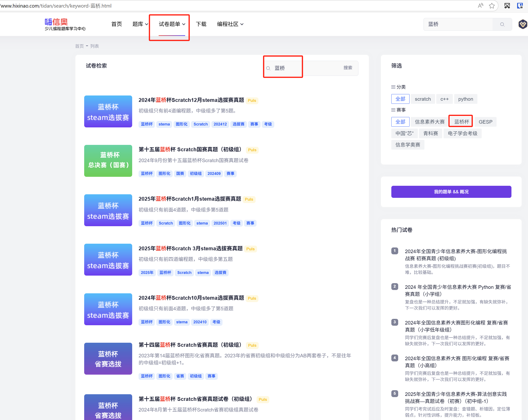The width and height of the screenshot is (528, 420).
Task: Filter 赛事 by GESP
Action: [485, 122]
